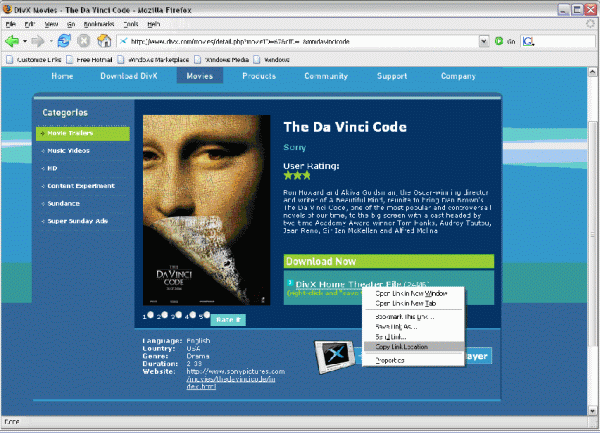Click the Rate it button
600x433 pixels.
pos(228,319)
